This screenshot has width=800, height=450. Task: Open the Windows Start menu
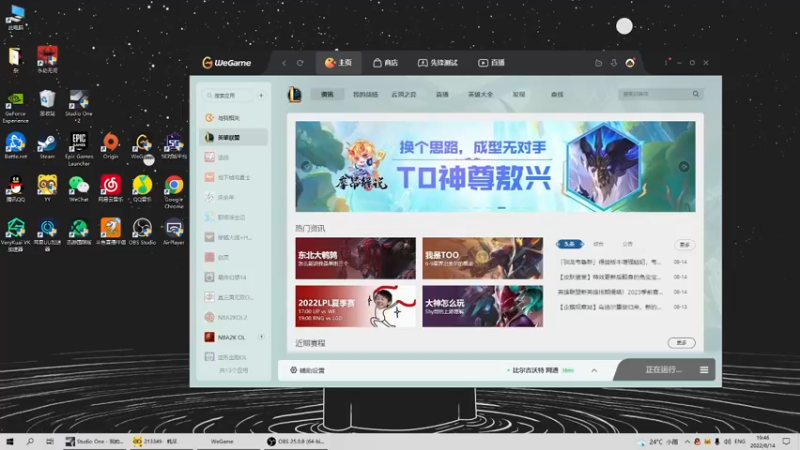[10, 442]
